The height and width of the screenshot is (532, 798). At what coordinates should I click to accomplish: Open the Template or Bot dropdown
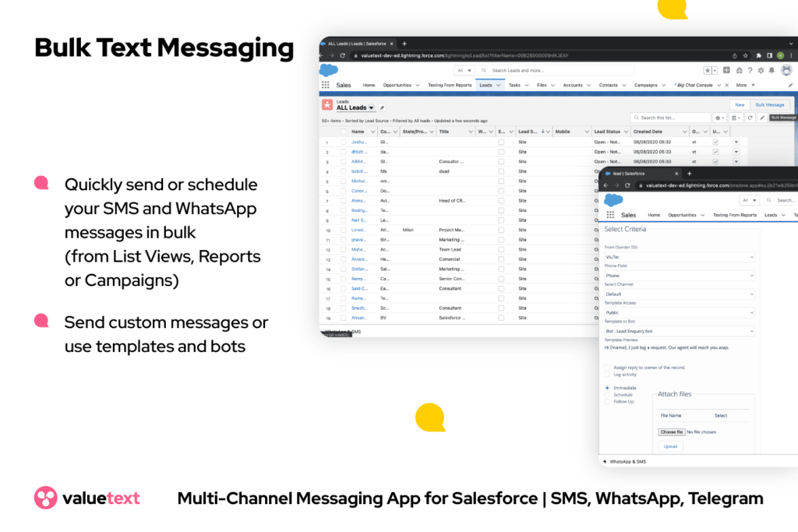(x=679, y=331)
